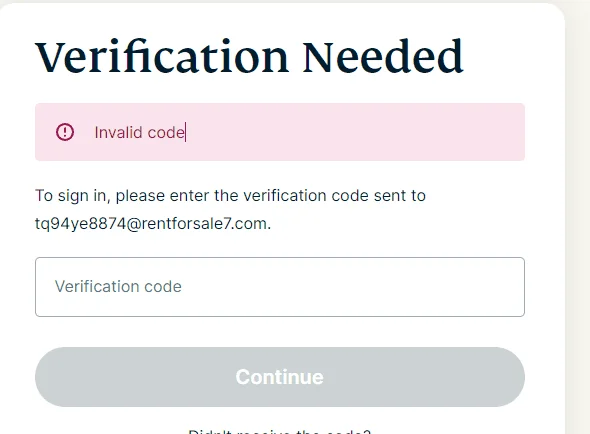Click the "rentforsale7.com" domain portion of email
Screen dimensions: 590x434
[204, 224]
